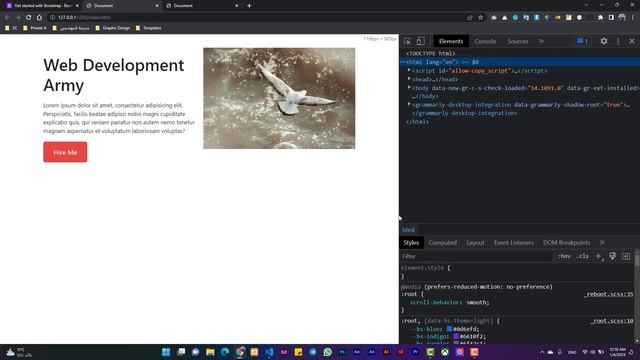This screenshot has width=640, height=360.
Task: Open the Event Listeners tab
Action: point(513,242)
